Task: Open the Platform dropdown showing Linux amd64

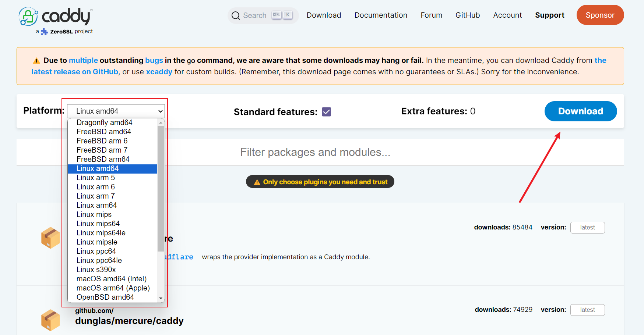Action: 116,111
